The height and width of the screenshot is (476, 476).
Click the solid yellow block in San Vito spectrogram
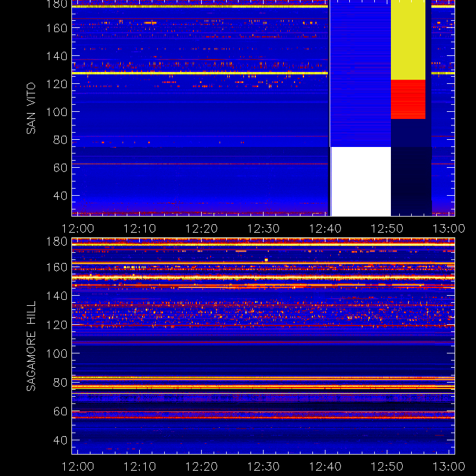point(408,40)
